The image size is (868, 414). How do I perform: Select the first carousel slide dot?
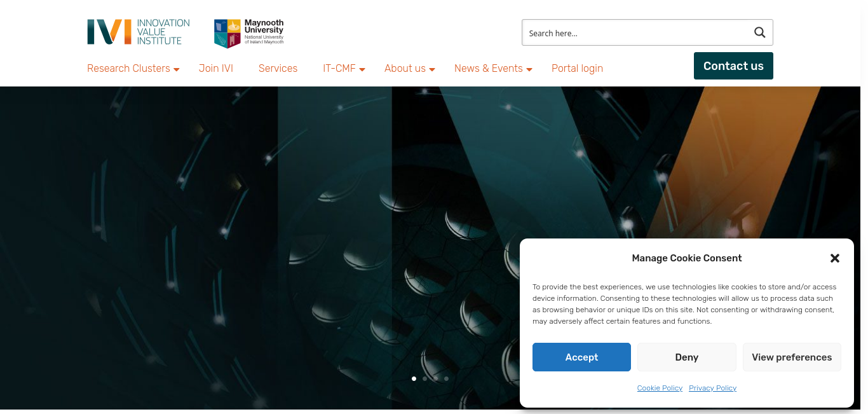[x=414, y=378]
